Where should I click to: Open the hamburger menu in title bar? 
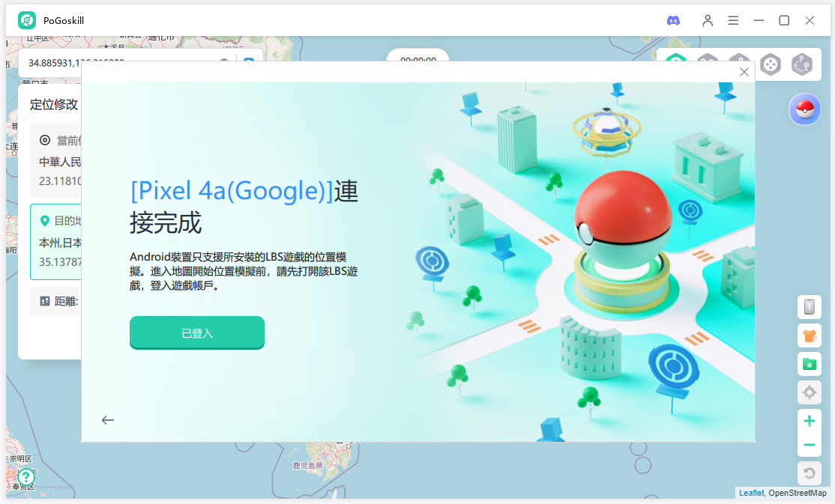coord(733,20)
